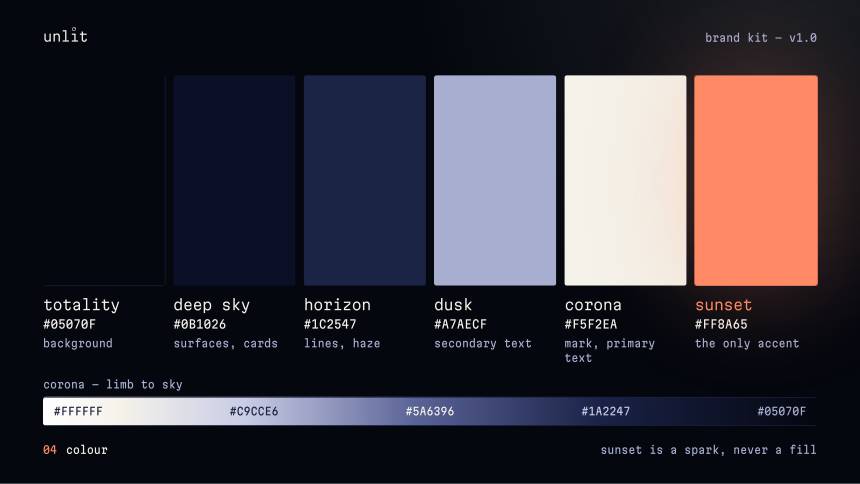The width and height of the screenshot is (860, 484).
Task: Select the sunset orange swatch
Action: coord(756,181)
